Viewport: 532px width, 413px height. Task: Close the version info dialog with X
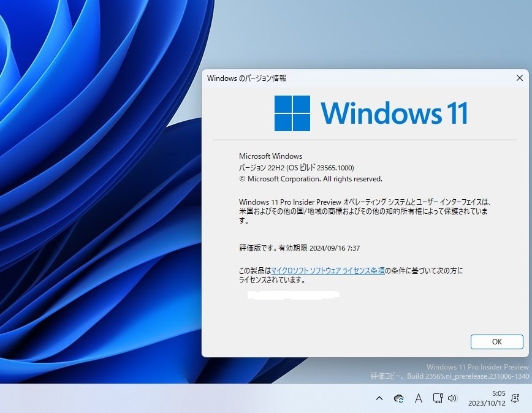point(520,78)
